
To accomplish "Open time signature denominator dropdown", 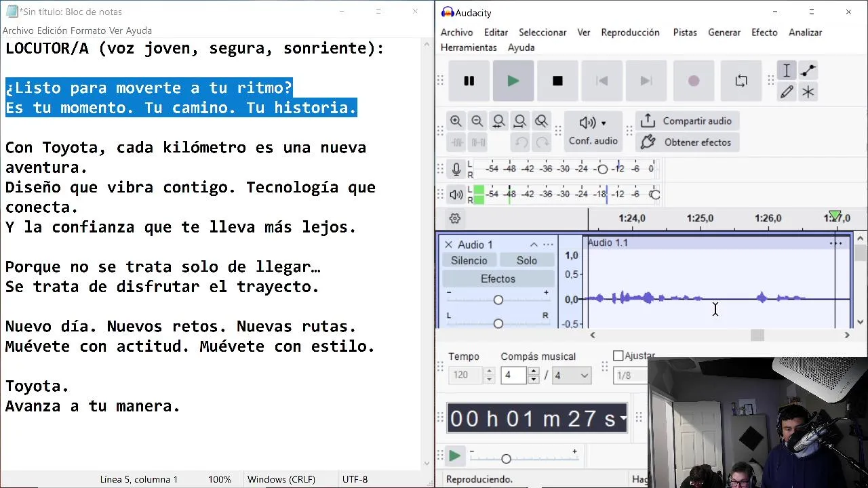I will click(x=572, y=375).
